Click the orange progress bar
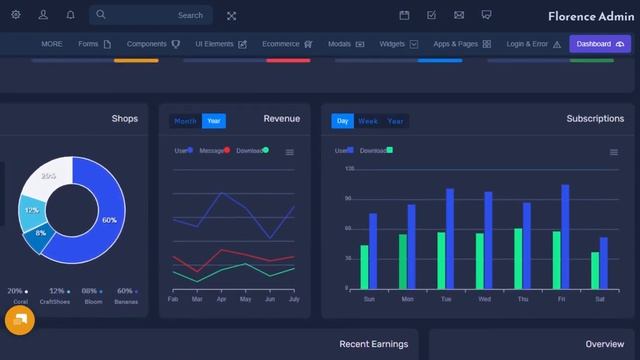The height and width of the screenshot is (360, 640). (136, 60)
